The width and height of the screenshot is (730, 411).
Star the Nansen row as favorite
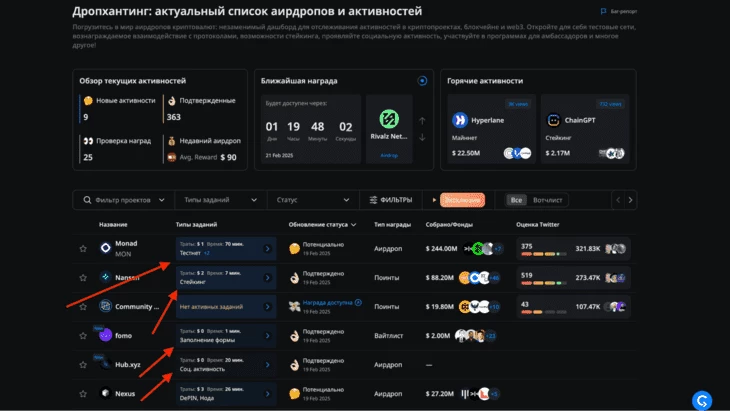83,277
